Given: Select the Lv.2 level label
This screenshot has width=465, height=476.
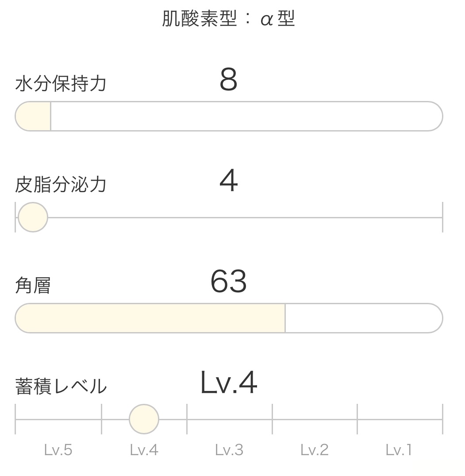Looking at the screenshot, I should (x=313, y=449).
